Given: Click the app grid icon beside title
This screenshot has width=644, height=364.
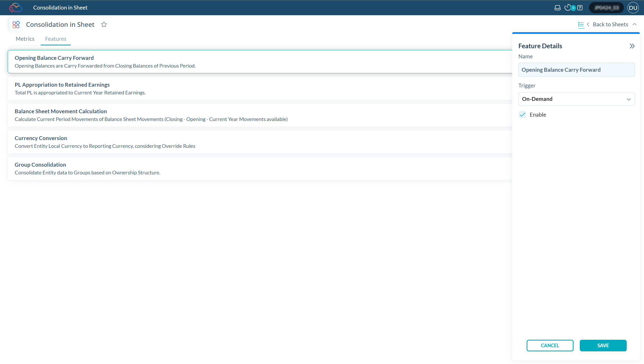Looking at the screenshot, I should point(16,25).
